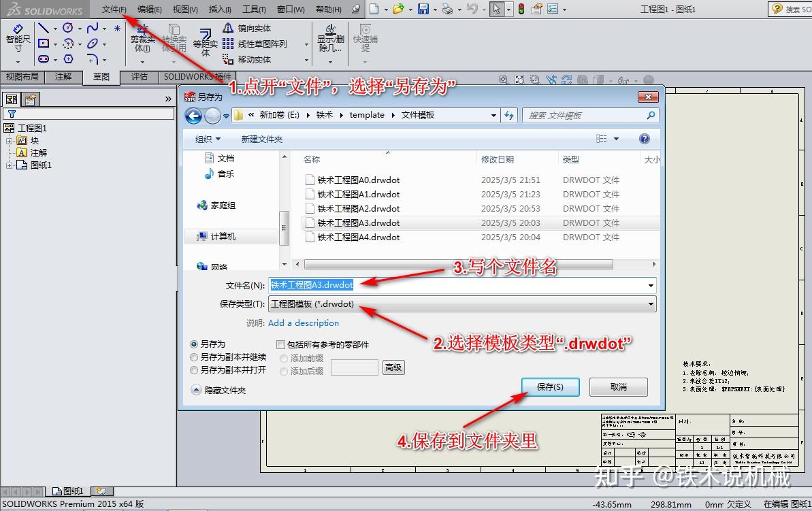The image size is (812, 511).
Task: Select the Polygon sketch tool
Action: 68,59
